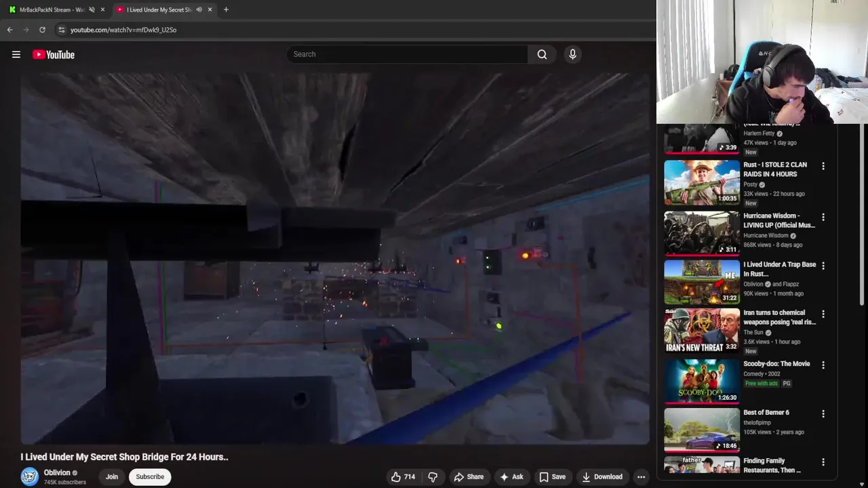Click the Ask button
The image size is (868, 488).
coord(511,476)
